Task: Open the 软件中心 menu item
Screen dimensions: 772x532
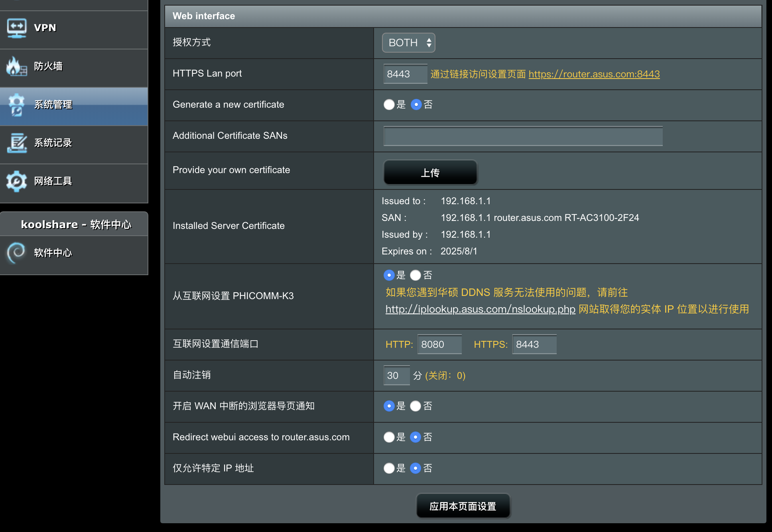Action: [74, 254]
